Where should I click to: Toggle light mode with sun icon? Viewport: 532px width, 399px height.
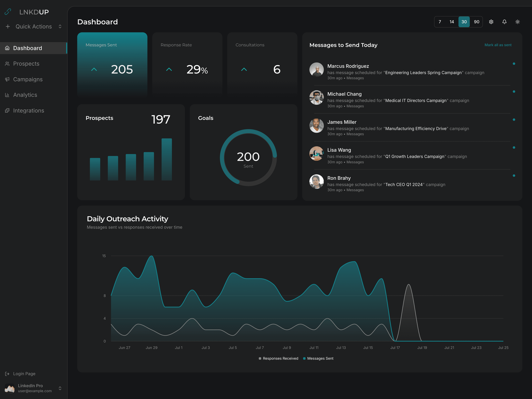pyautogui.click(x=518, y=22)
